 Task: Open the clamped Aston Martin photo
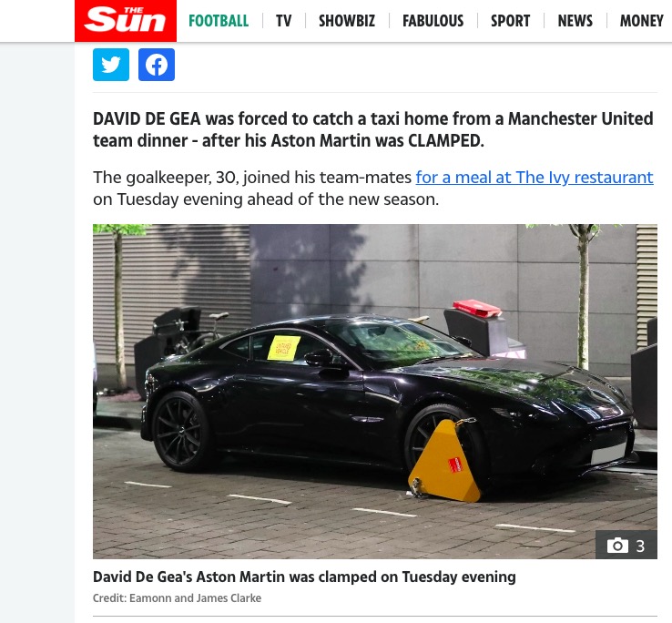pyautogui.click(x=375, y=391)
